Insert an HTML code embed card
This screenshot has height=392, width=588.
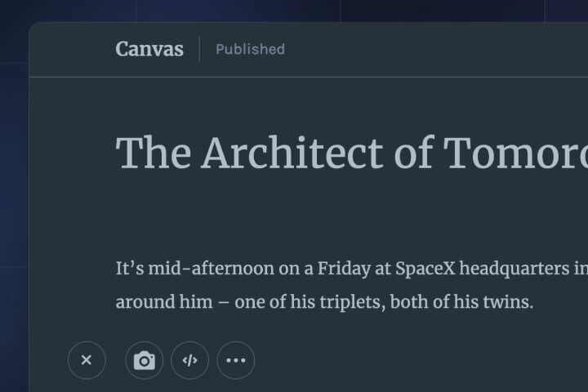point(190,360)
